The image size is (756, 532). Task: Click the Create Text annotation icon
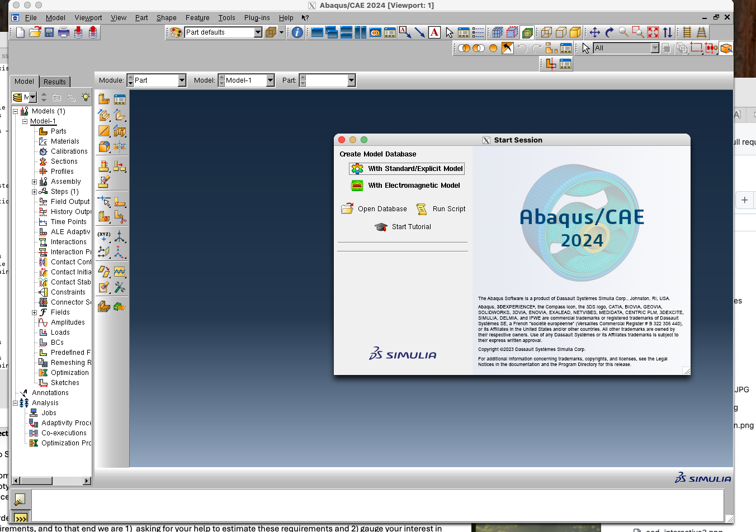434,32
